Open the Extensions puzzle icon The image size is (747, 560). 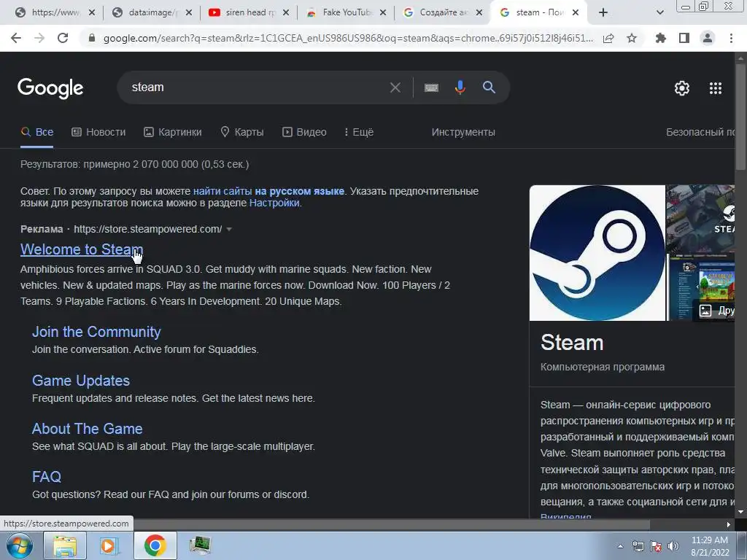pos(661,38)
